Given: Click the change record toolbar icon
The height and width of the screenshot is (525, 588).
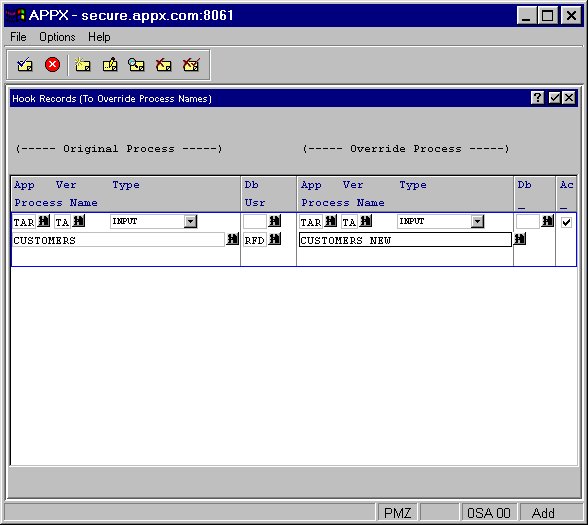Looking at the screenshot, I should (x=110, y=65).
